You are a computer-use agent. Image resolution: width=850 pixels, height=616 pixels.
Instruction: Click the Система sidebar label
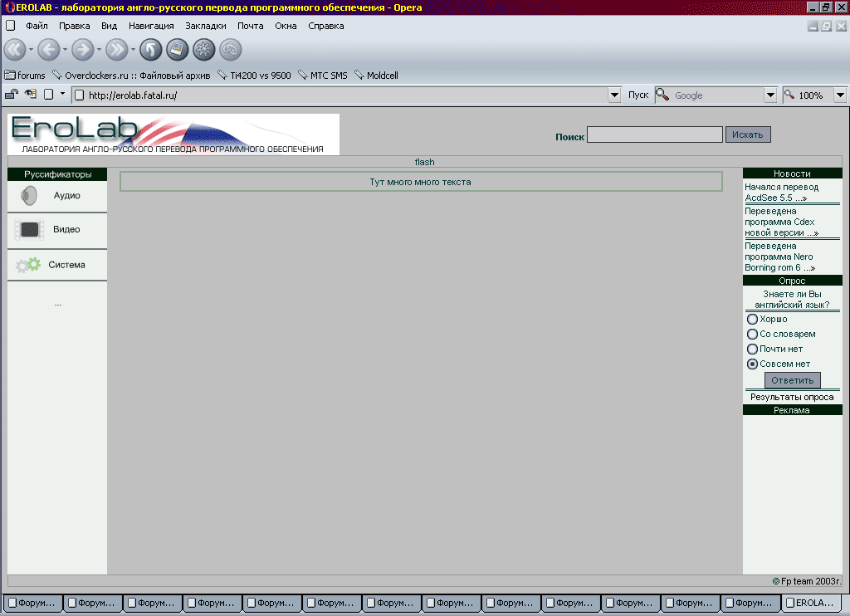tap(66, 265)
